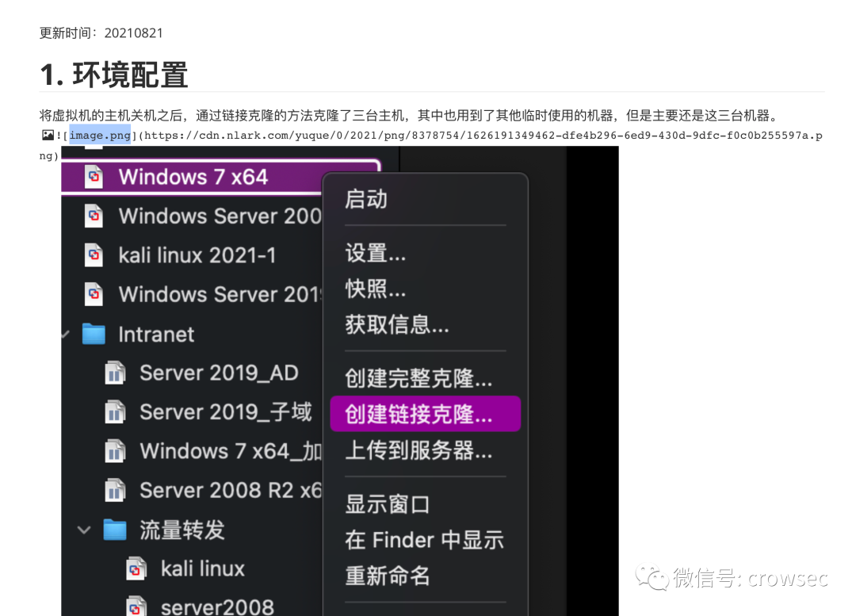Screen dimensions: 856x616
Task: Select the Server 2019_AD row
Action: (x=193, y=373)
